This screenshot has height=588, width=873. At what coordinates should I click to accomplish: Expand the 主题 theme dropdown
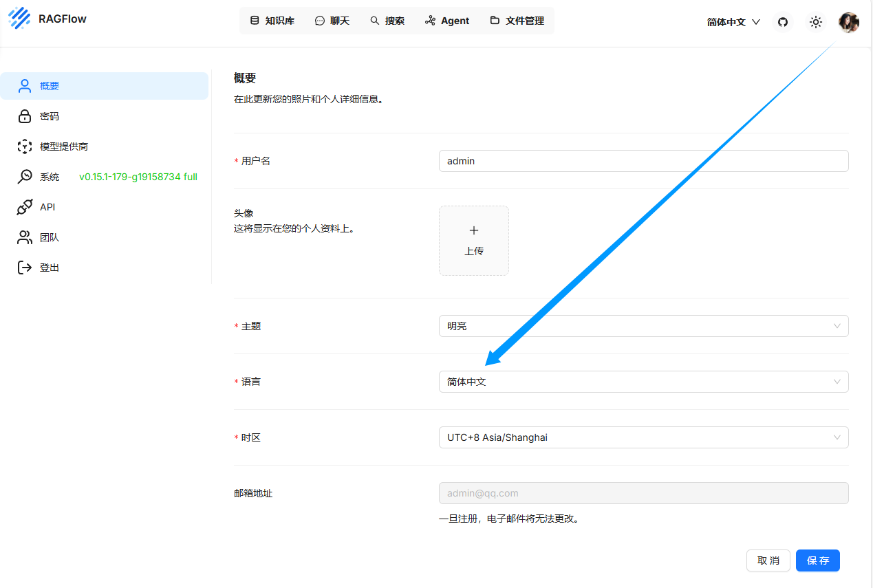tap(643, 326)
